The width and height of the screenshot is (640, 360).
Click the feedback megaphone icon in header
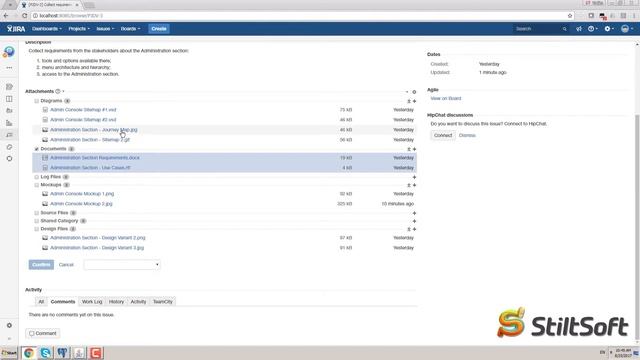coord(579,29)
